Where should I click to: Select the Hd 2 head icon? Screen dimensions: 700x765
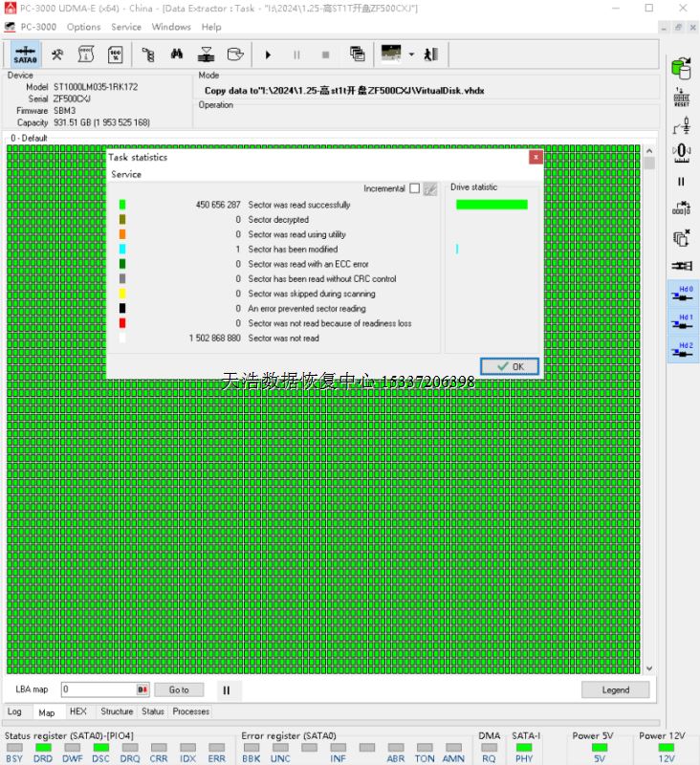click(682, 350)
